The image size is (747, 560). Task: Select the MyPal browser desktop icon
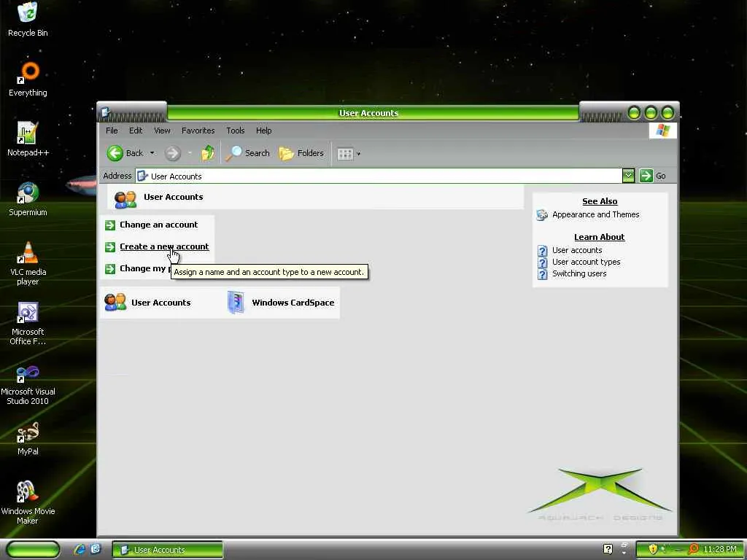click(28, 438)
